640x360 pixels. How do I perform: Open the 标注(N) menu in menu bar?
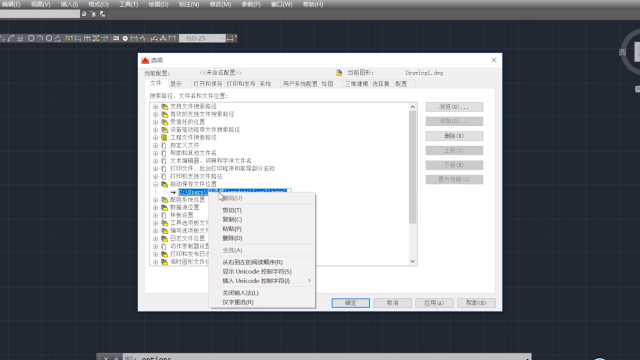point(189,4)
